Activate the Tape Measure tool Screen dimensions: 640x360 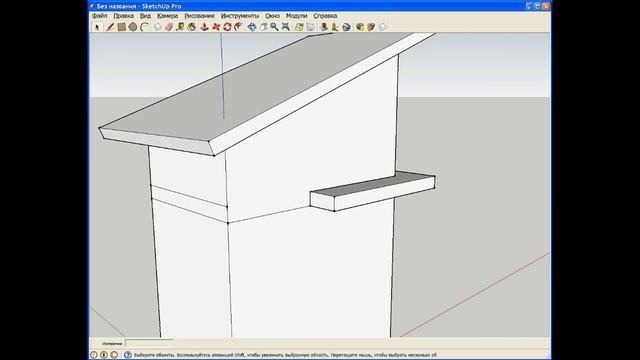(180, 27)
